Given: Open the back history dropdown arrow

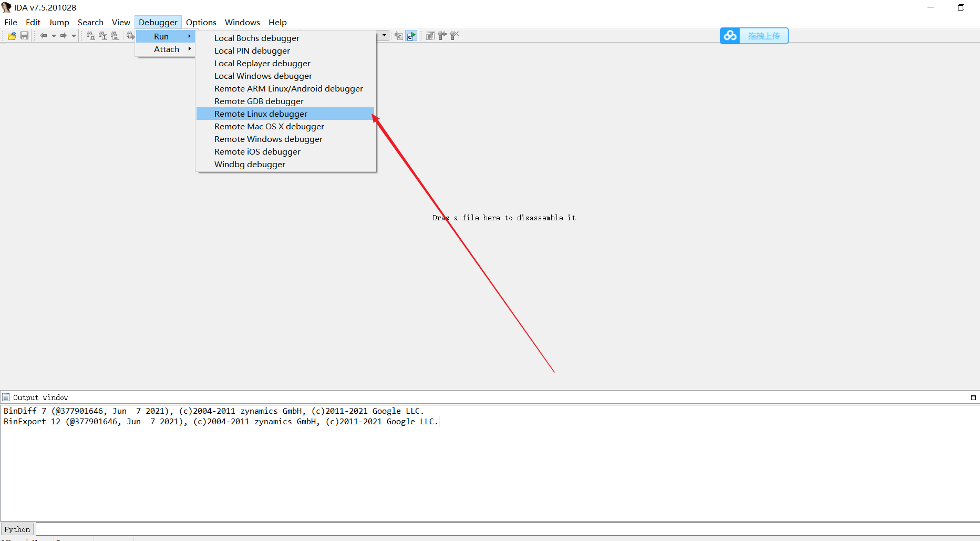Looking at the screenshot, I should click(54, 36).
